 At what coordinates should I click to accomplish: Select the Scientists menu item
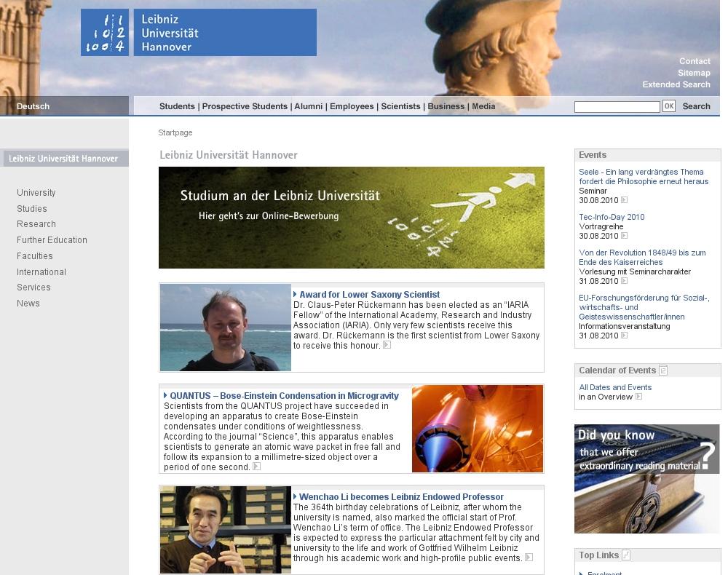point(400,106)
